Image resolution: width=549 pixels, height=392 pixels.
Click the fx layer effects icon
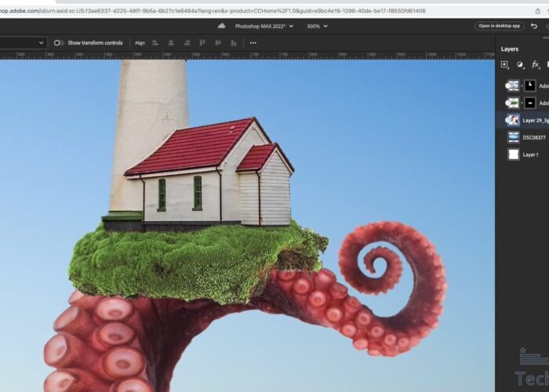[535, 64]
